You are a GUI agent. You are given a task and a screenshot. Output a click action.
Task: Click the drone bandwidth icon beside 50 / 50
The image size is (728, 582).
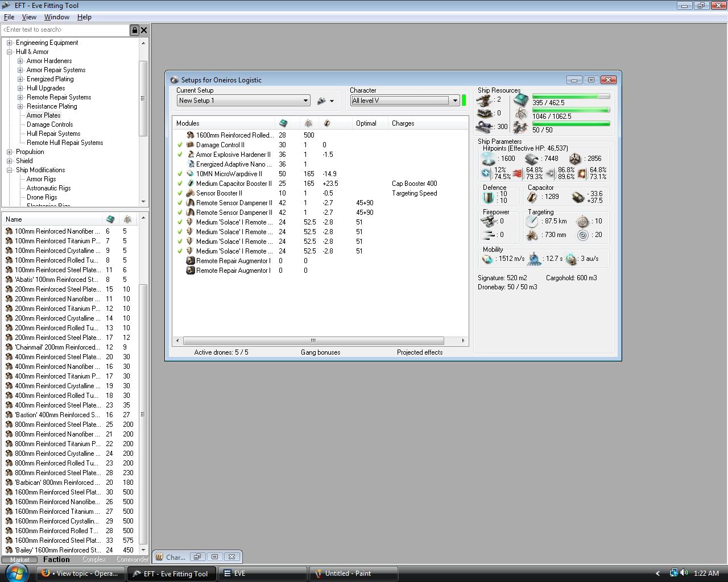click(521, 127)
